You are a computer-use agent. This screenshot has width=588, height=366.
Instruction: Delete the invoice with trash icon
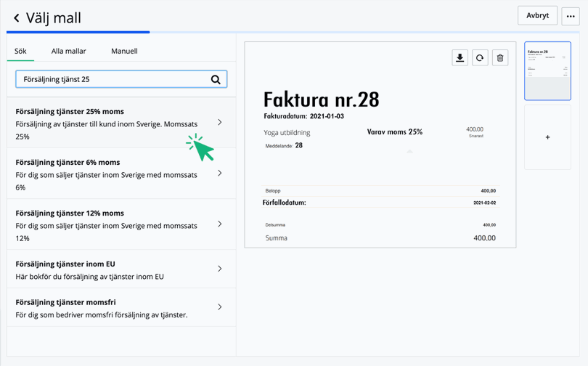(x=500, y=58)
